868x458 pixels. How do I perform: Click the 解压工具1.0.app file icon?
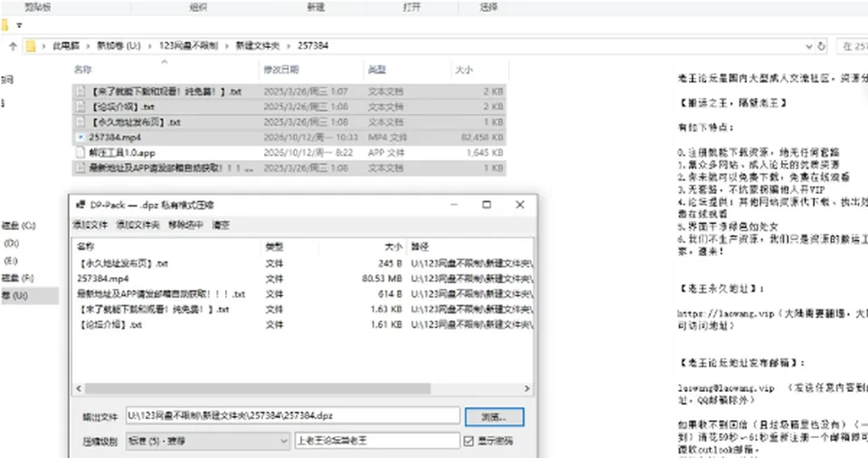pos(80,152)
